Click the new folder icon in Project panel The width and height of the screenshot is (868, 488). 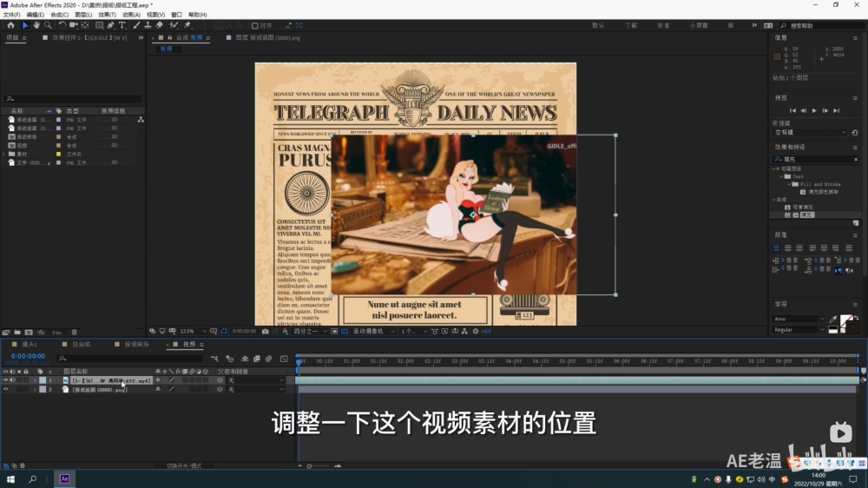pos(17,333)
